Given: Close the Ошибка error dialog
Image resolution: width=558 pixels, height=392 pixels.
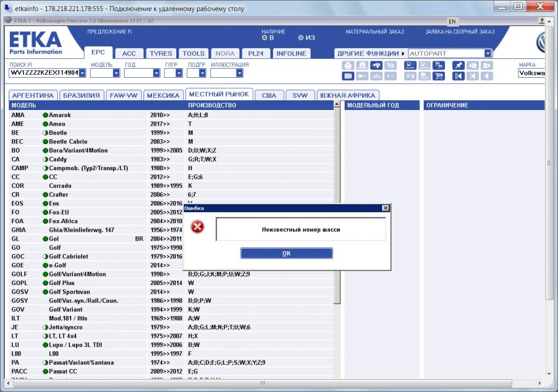Looking at the screenshot, I should click(x=385, y=208).
